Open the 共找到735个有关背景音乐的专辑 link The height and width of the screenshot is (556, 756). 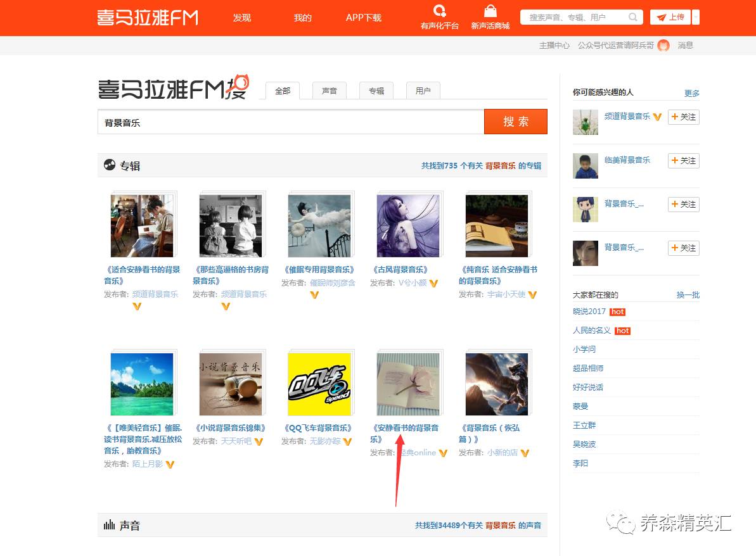(481, 166)
